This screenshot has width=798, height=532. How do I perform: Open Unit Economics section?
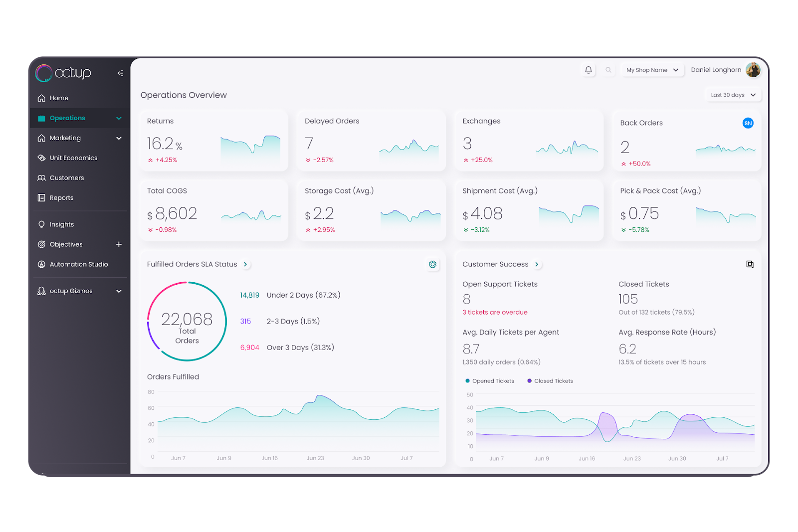click(x=80, y=158)
